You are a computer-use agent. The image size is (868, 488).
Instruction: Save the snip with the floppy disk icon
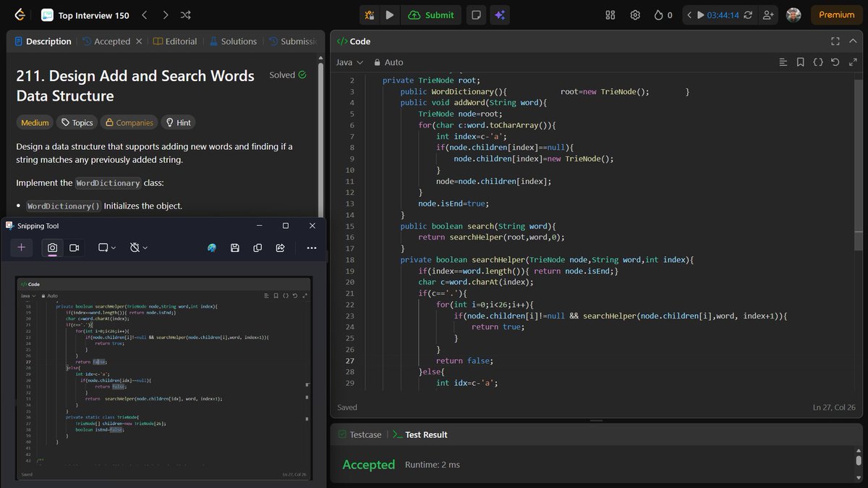[x=235, y=248]
